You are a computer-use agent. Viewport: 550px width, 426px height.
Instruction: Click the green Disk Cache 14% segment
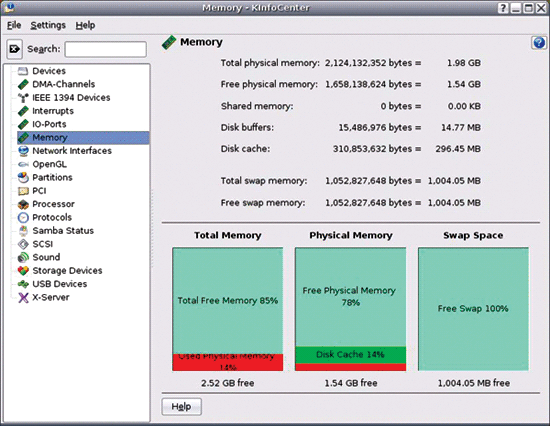350,355
